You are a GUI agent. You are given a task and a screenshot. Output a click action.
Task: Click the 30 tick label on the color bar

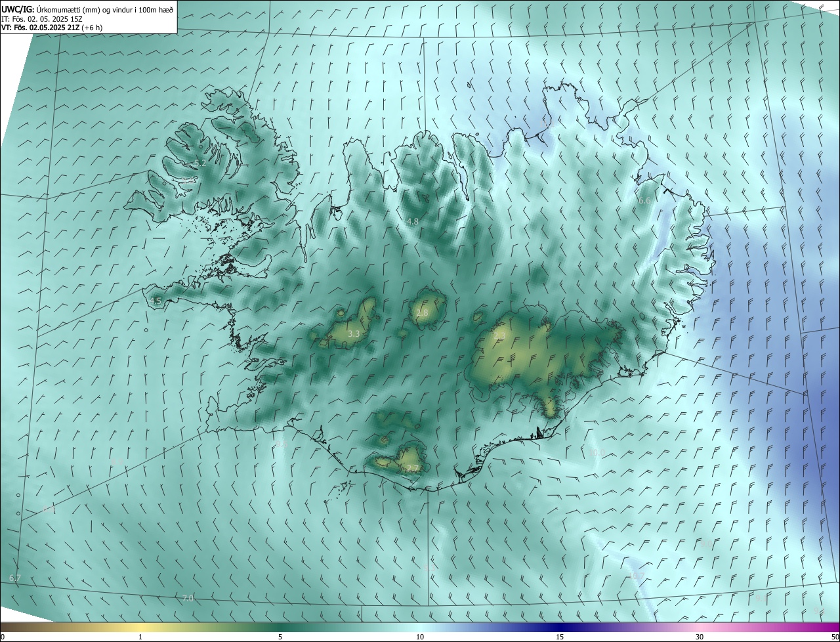click(700, 637)
